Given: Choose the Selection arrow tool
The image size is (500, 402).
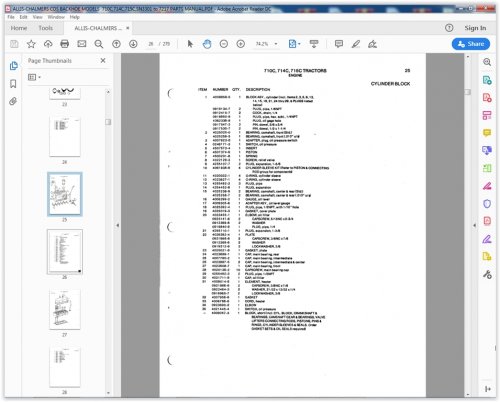Looking at the screenshot, I should pyautogui.click(x=190, y=44).
